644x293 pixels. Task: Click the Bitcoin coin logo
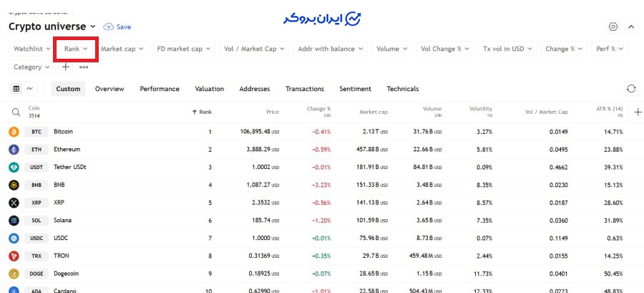(14, 132)
